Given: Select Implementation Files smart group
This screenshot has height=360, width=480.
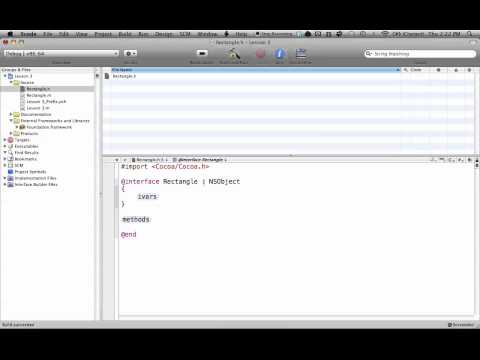Looking at the screenshot, I should (35, 178).
